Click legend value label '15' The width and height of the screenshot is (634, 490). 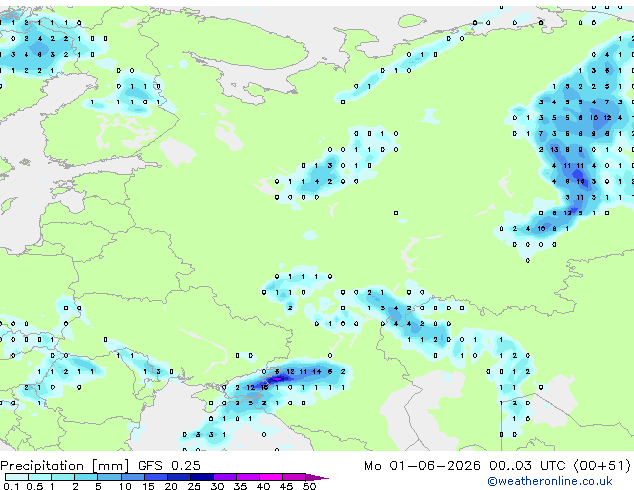pos(148,486)
